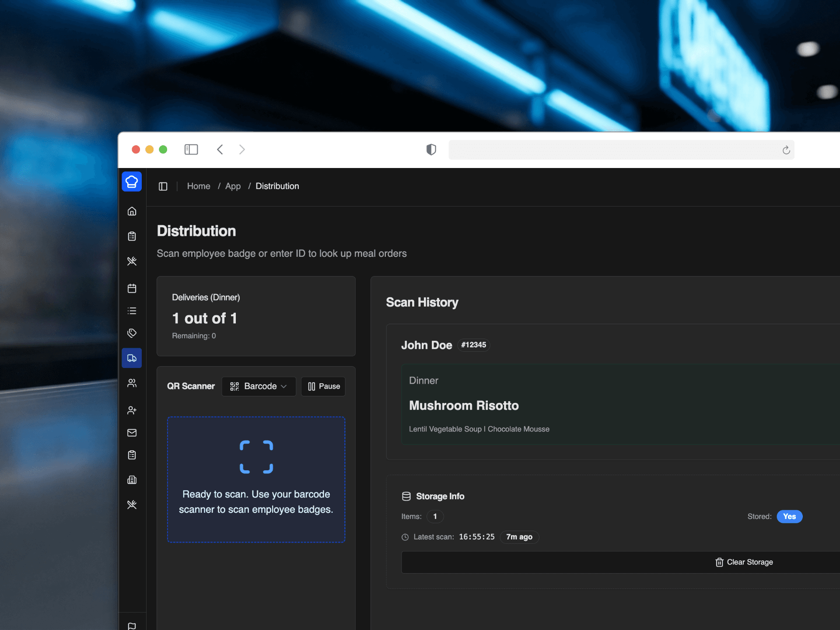Click the add user sidebar icon
This screenshot has width=840, height=630.
click(132, 410)
